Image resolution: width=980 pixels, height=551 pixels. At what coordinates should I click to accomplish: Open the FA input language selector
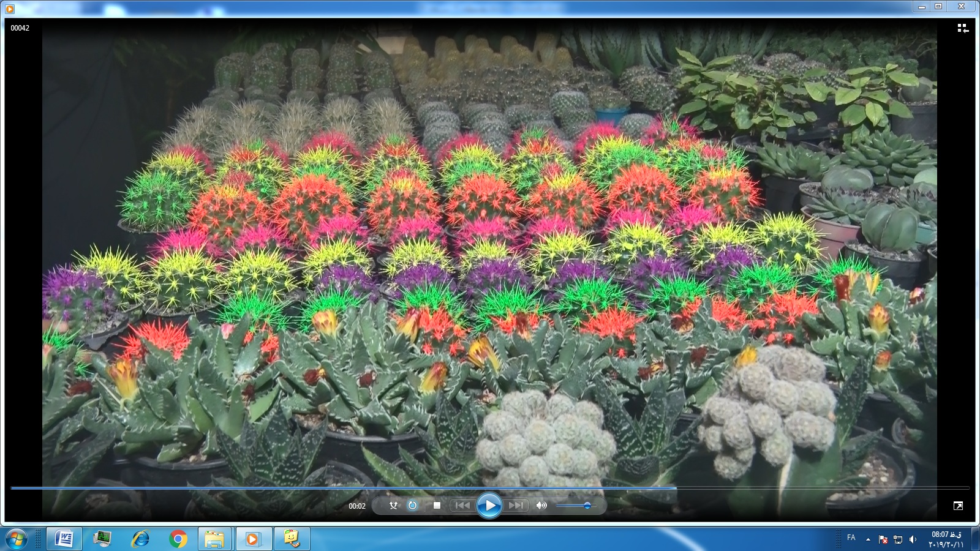[851, 538]
